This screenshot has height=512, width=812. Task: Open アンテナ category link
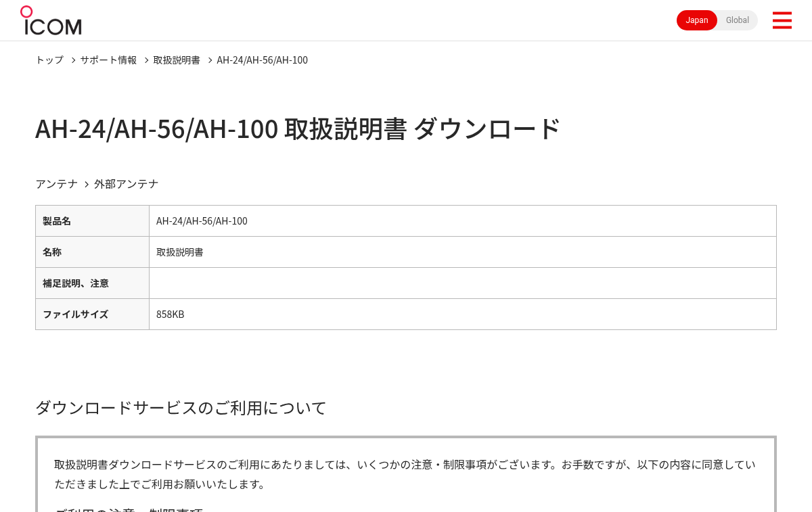click(56, 184)
